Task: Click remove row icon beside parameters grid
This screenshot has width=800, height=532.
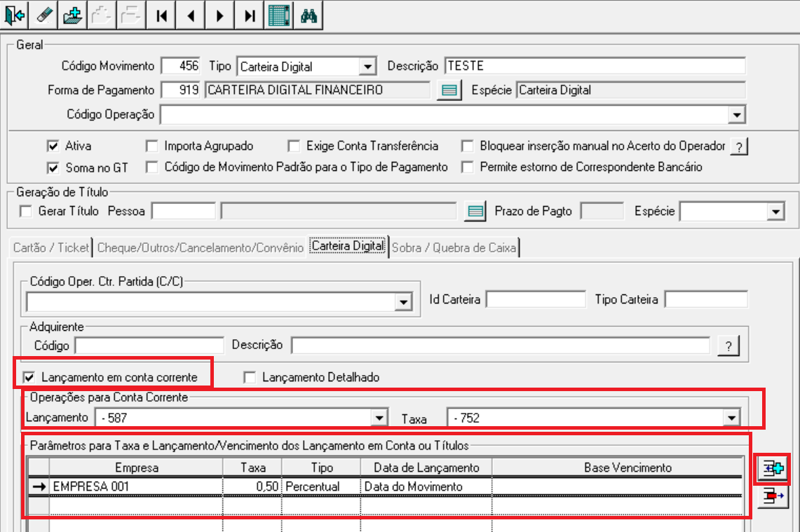Action: click(773, 496)
